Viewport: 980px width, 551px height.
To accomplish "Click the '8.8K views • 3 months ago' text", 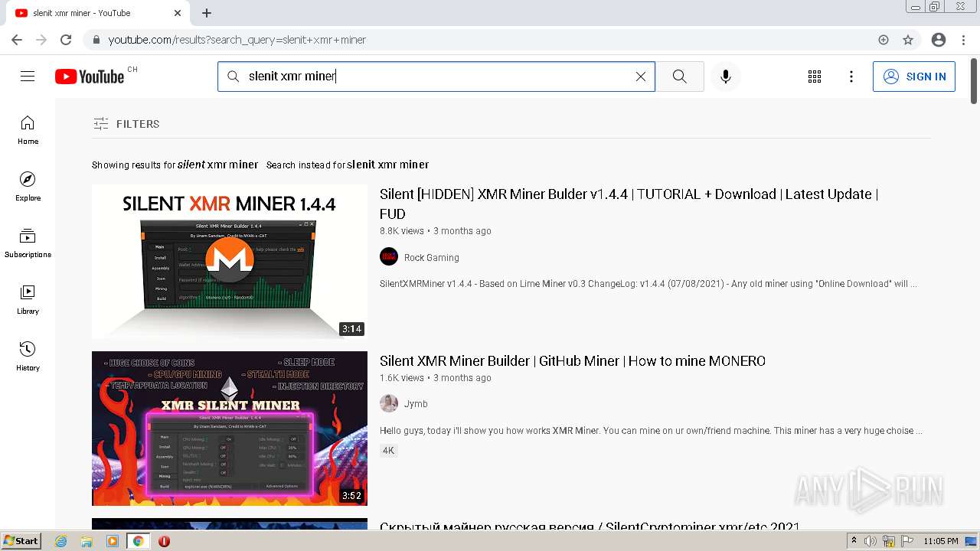I will [436, 231].
